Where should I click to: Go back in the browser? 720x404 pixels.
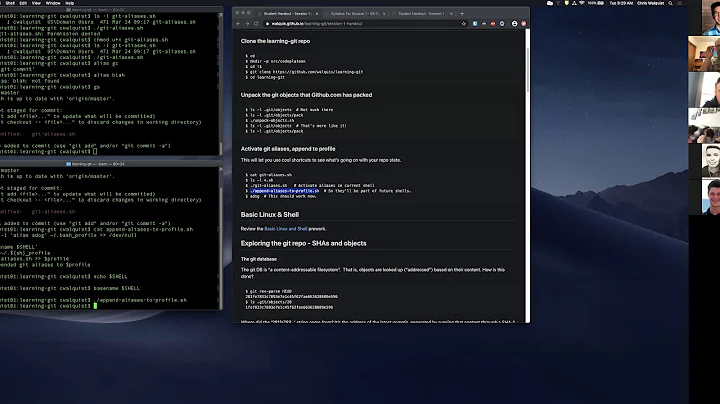(238, 23)
